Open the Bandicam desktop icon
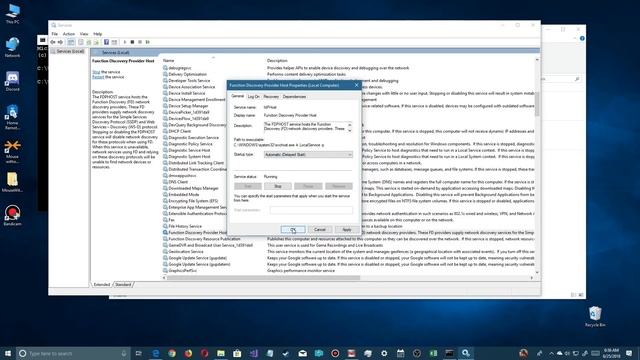Image resolution: width=640 pixels, height=360 pixels. point(13,216)
